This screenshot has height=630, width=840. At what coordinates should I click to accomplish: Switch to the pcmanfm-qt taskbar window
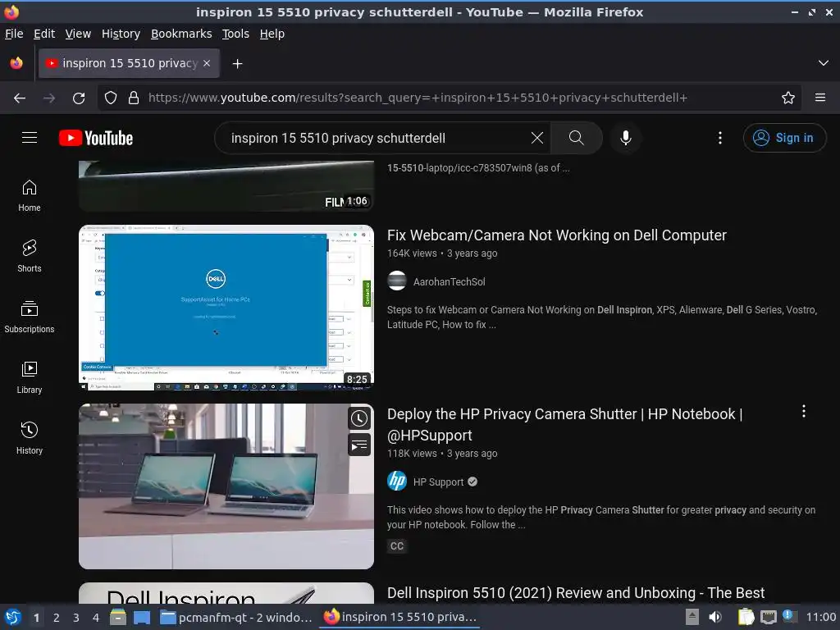tap(236, 617)
